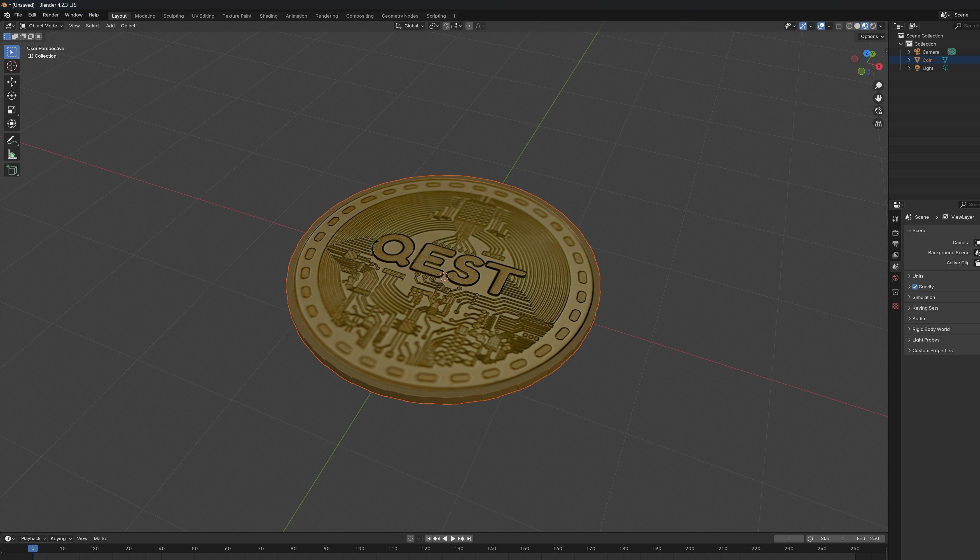Screen dimensions: 980x560
Task: Open the Render properties tab
Action: pyautogui.click(x=895, y=233)
